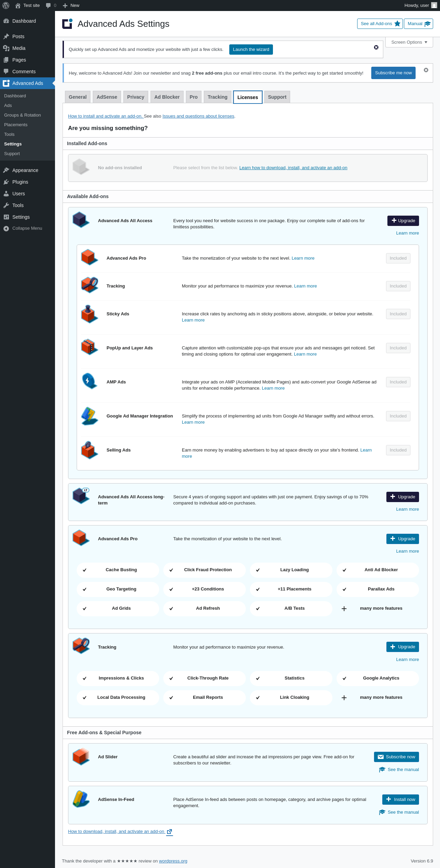
Task: Click the Dashboard gauge icon in sidebar
Action: click(x=6, y=21)
